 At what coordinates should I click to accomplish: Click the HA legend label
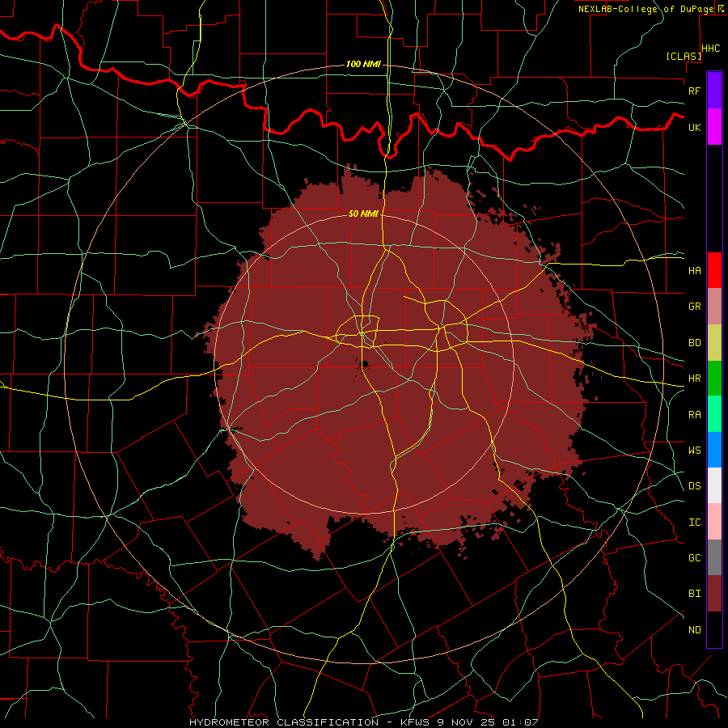[x=694, y=270]
